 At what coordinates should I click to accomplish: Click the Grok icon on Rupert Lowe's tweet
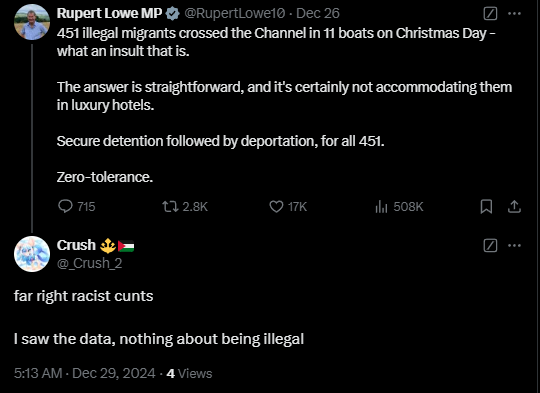point(490,13)
